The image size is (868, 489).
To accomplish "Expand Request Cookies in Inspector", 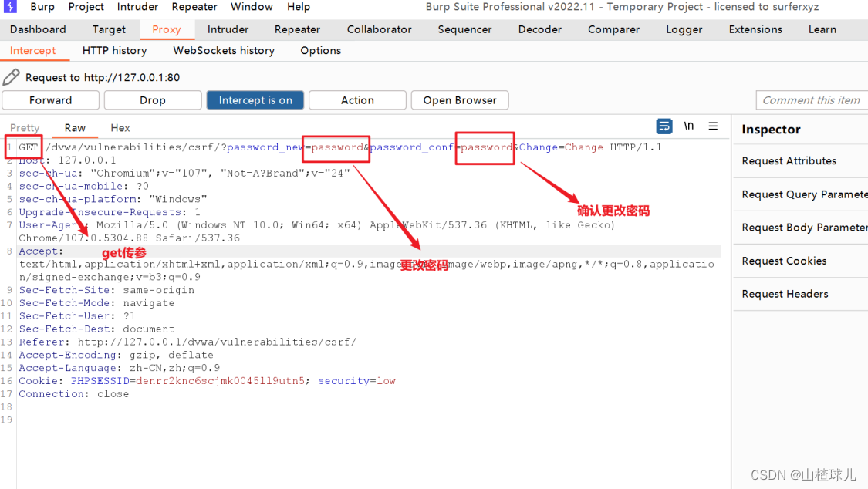I will 800,261.
